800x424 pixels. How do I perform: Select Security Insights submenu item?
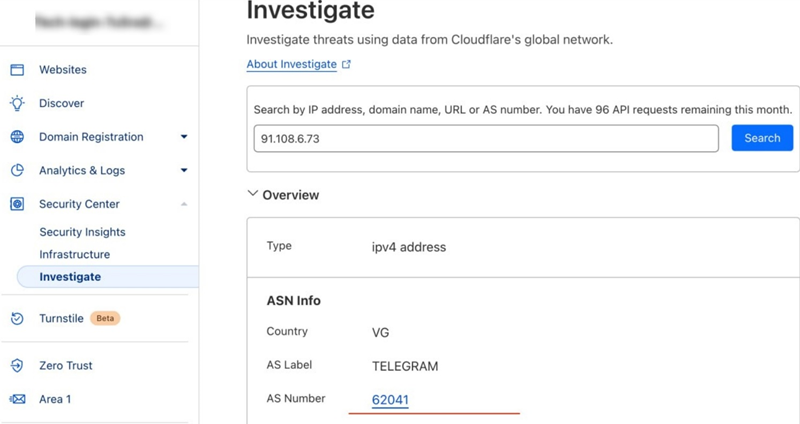pyautogui.click(x=83, y=232)
